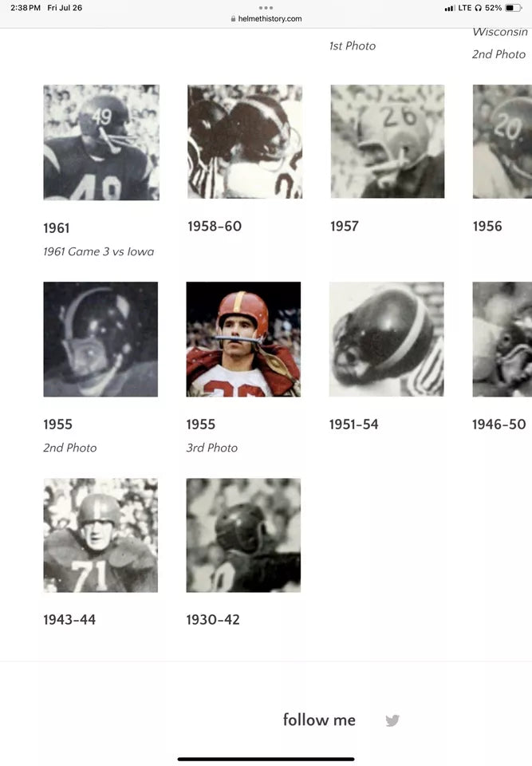Open the 1958-60 helmet photo
This screenshot has height=766, width=532.
pos(245,142)
